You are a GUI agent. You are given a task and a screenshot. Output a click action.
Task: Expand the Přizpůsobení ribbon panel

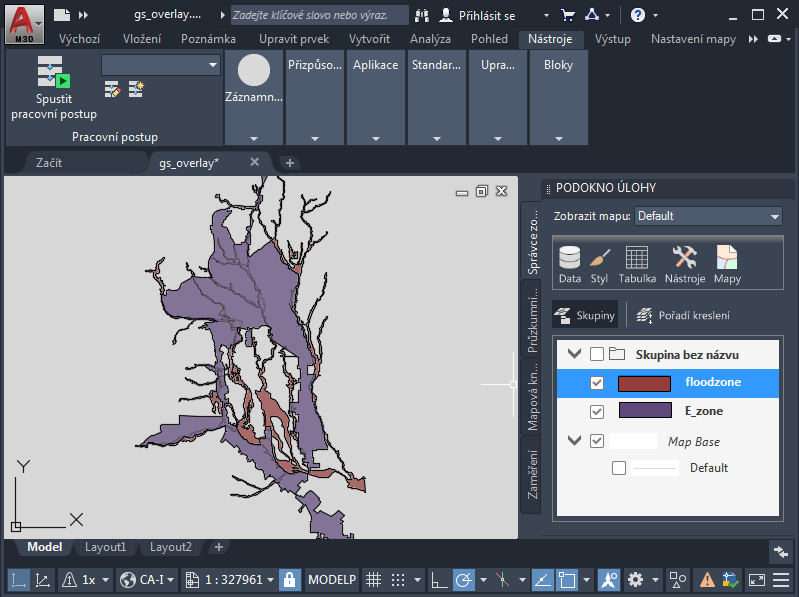click(315, 139)
